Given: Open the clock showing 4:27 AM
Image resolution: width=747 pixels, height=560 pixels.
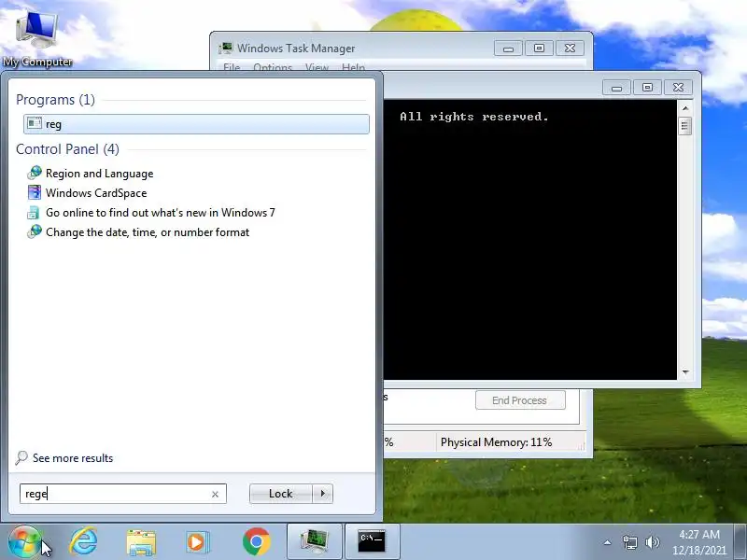Looking at the screenshot, I should [698, 542].
